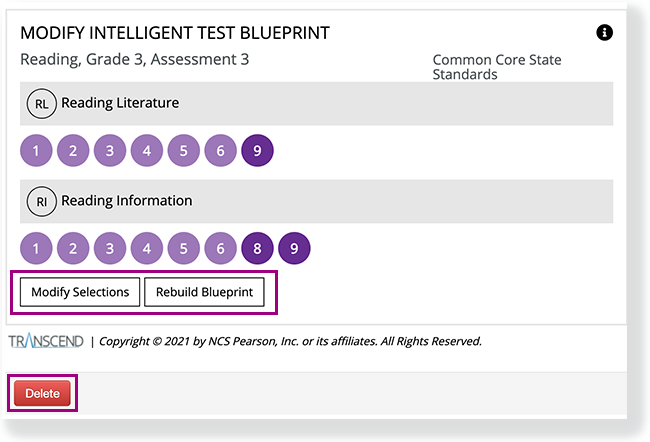Image resolution: width=650 pixels, height=442 pixels.
Task: Toggle Reading Information standard 1
Action: pos(36,248)
